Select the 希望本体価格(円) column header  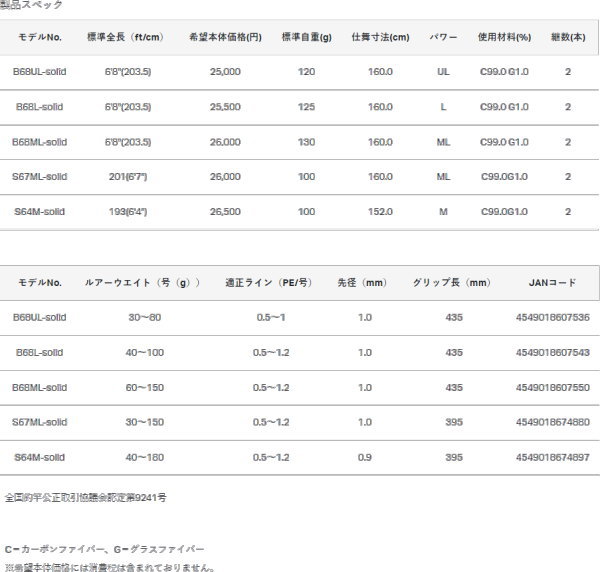225,37
